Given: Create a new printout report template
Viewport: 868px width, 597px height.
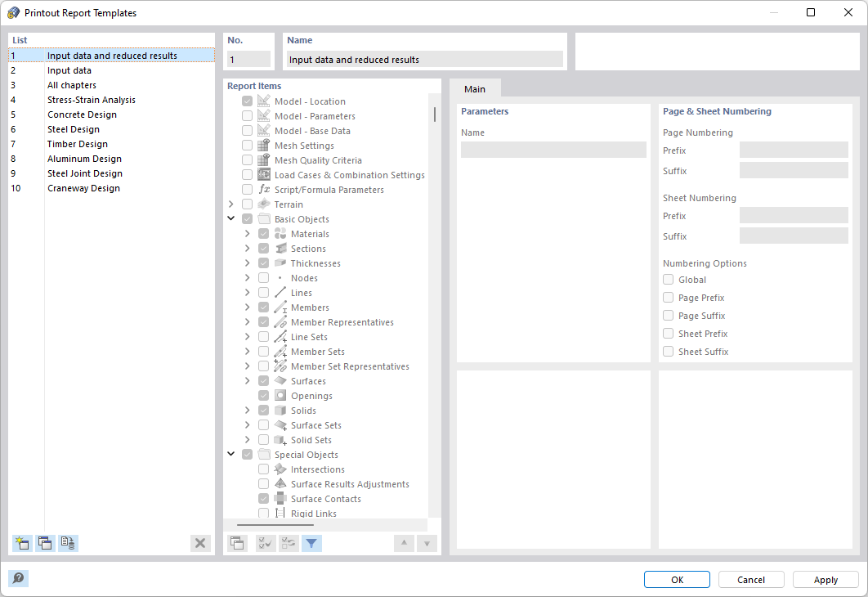Looking at the screenshot, I should coord(22,543).
